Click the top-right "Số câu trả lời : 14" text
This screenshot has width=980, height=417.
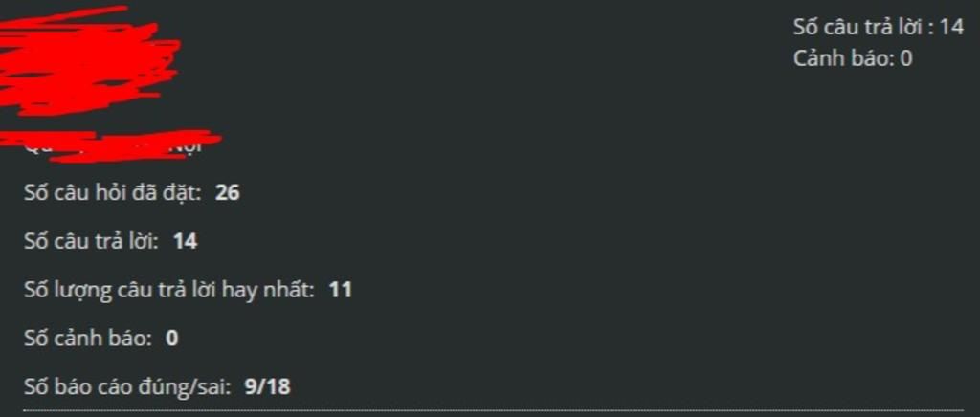[879, 27]
